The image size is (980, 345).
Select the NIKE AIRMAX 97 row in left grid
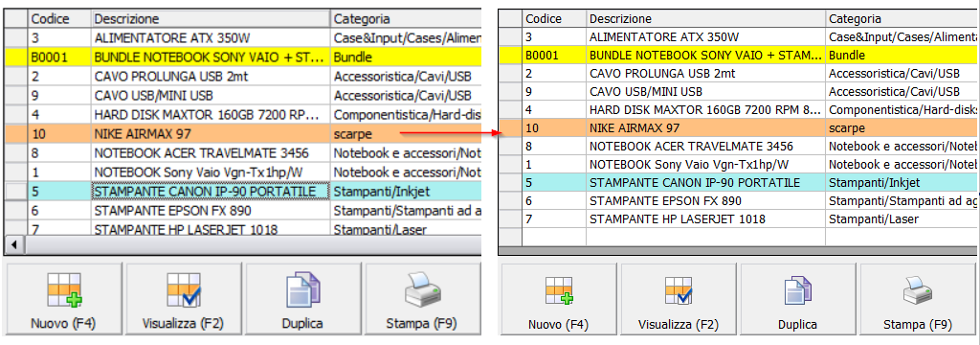pos(242,133)
